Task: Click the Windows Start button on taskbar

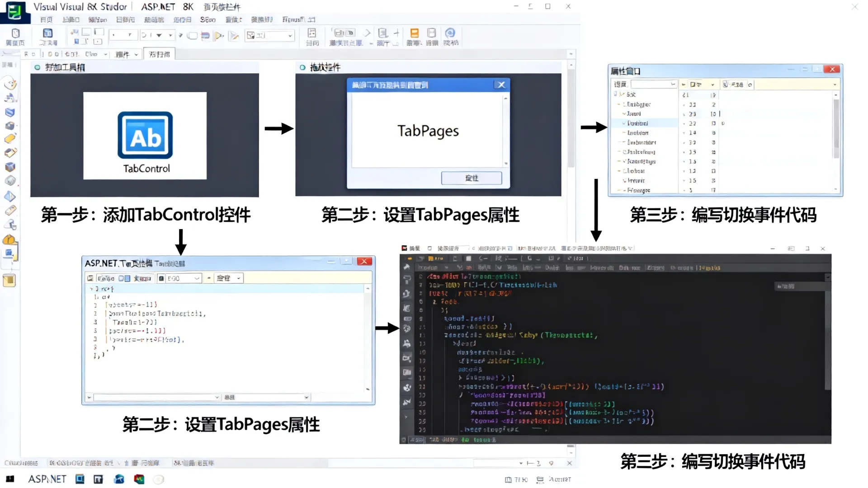Action: tap(10, 479)
